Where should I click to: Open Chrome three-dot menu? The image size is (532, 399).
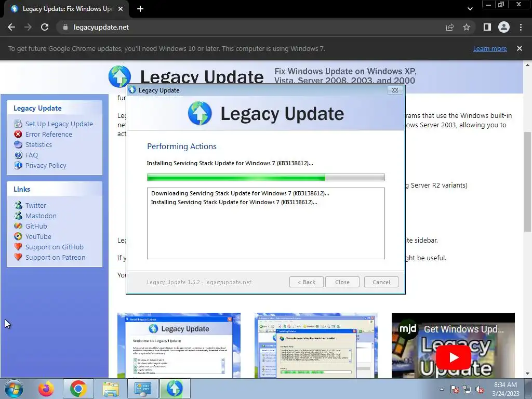pos(521,27)
